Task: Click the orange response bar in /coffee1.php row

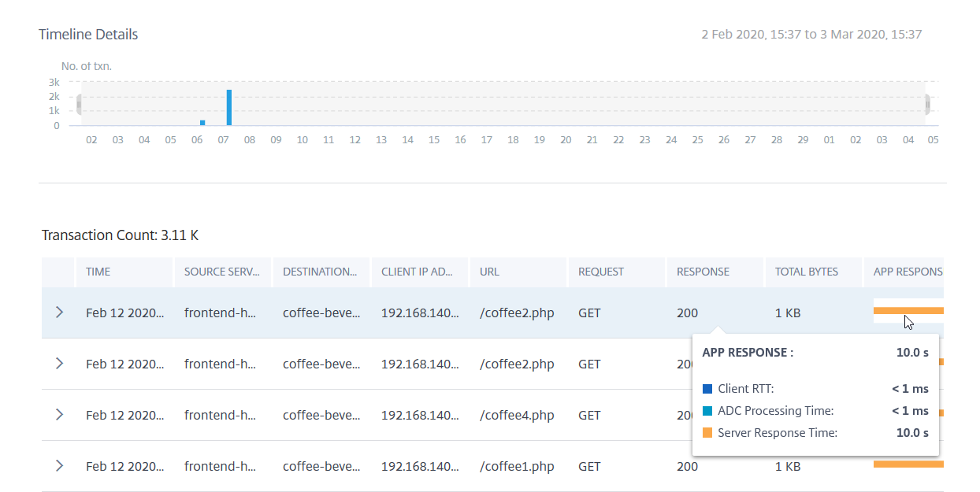Action: click(908, 464)
